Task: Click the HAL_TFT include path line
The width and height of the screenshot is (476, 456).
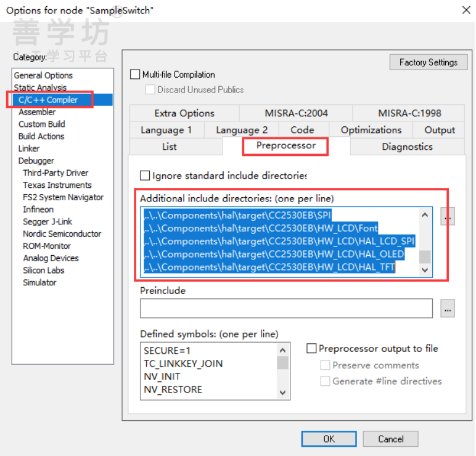Action: (269, 267)
